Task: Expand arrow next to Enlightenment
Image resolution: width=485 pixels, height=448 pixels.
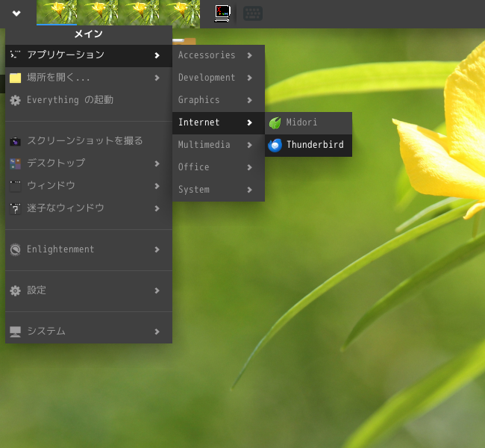Action: click(157, 250)
